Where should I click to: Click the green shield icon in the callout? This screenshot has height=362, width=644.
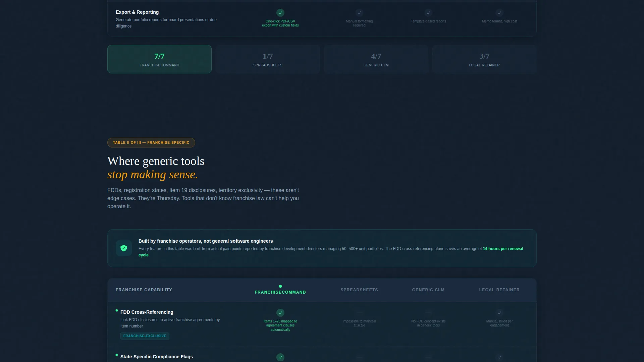click(x=124, y=248)
